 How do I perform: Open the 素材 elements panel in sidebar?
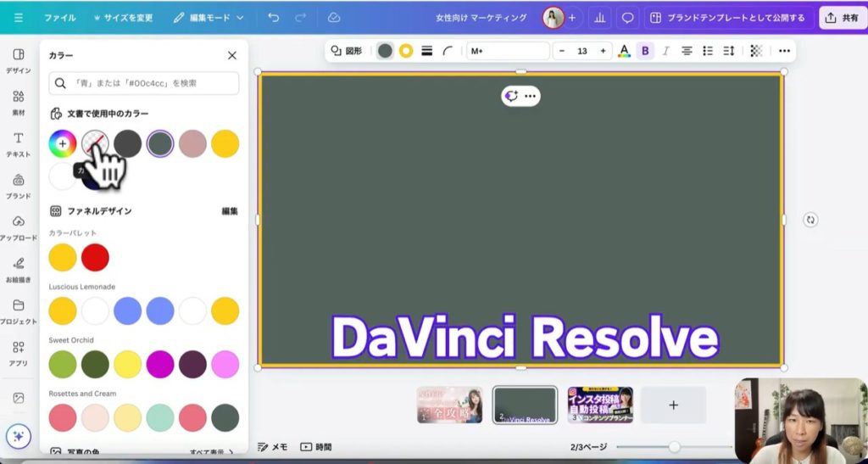coord(18,102)
